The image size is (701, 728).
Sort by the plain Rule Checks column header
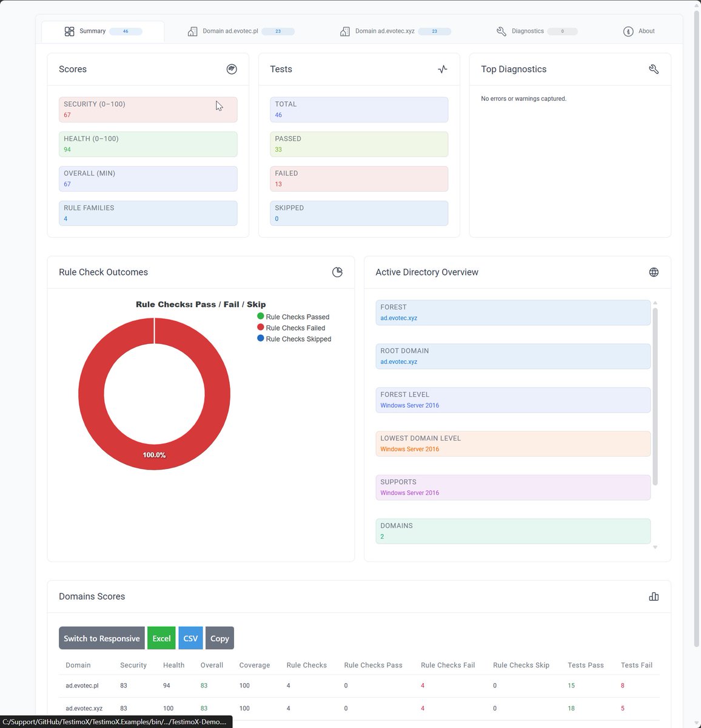pos(307,665)
